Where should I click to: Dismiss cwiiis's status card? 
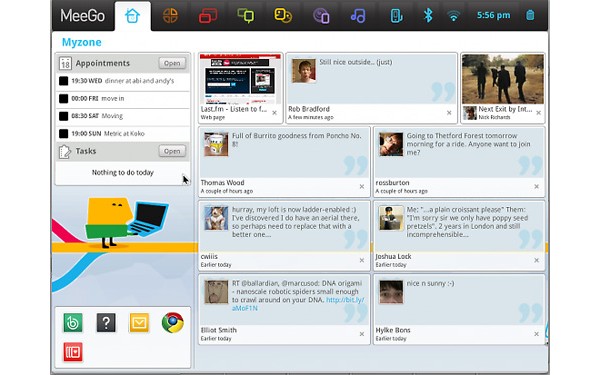pos(362,261)
